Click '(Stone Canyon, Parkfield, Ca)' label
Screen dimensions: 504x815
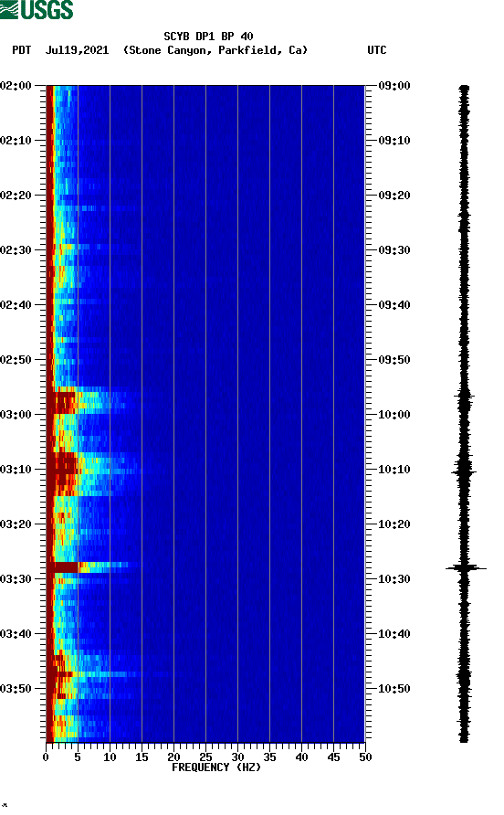click(x=215, y=50)
